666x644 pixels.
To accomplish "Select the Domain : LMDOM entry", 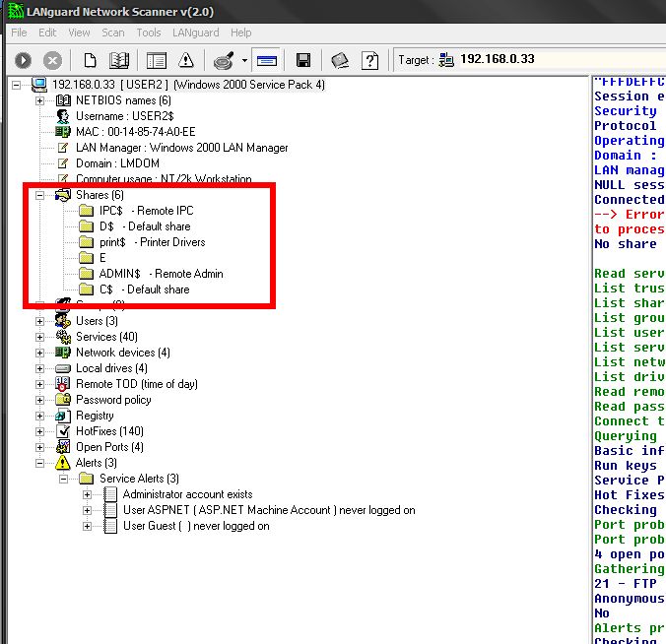I will (x=117, y=163).
